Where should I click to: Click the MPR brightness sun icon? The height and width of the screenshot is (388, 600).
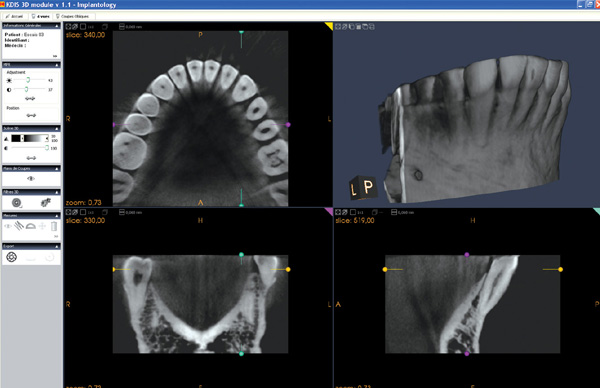pos(9,80)
